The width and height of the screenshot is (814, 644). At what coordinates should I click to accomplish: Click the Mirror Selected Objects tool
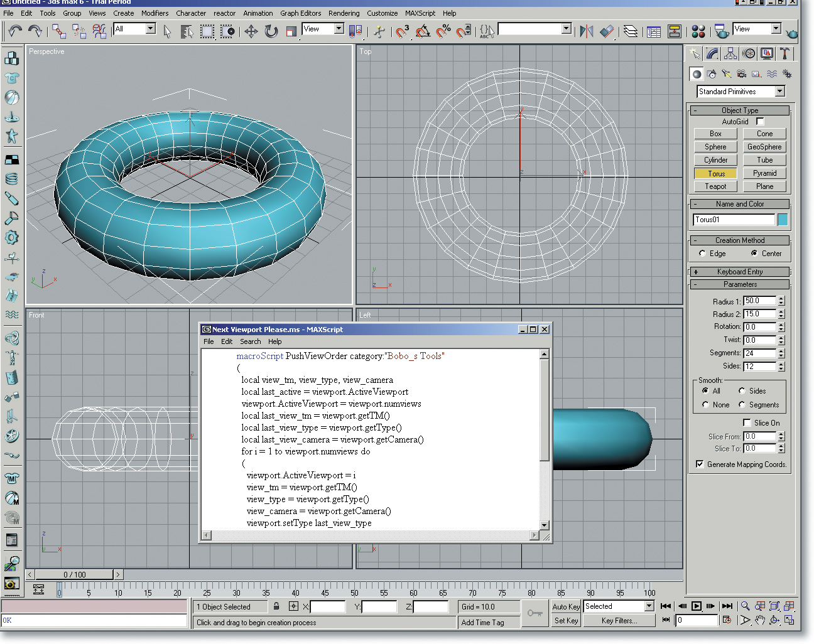587,31
